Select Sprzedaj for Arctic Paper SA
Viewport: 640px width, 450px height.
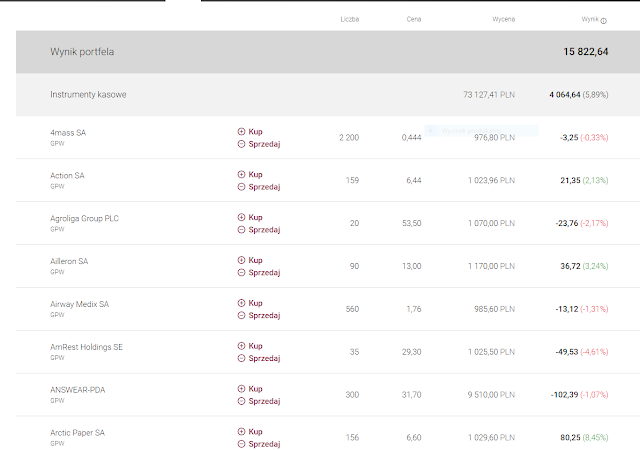pyautogui.click(x=264, y=444)
